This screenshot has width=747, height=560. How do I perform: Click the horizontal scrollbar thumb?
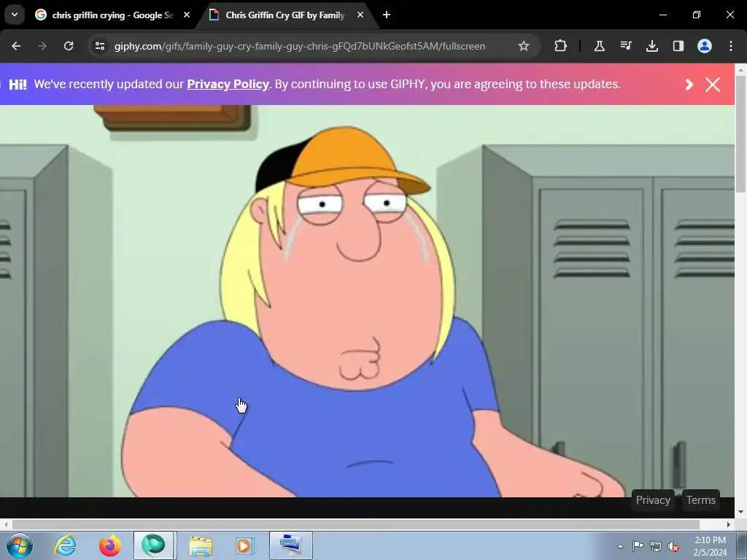click(355, 524)
